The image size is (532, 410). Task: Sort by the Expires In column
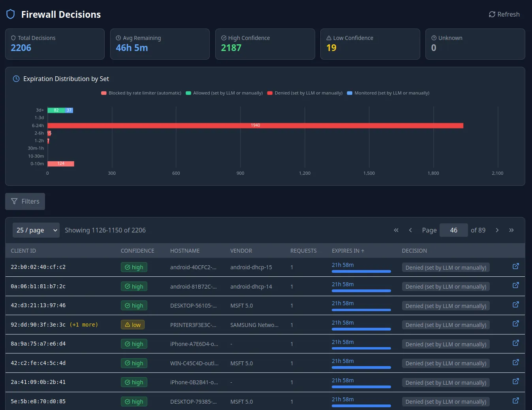click(x=348, y=251)
